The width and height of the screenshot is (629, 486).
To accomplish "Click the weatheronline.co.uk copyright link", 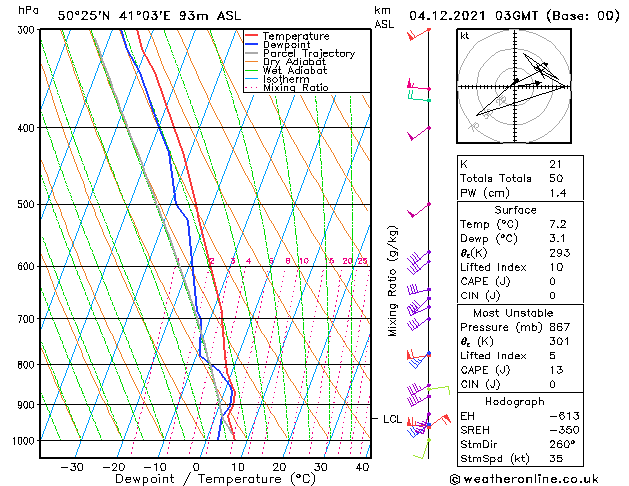I will (524, 479).
